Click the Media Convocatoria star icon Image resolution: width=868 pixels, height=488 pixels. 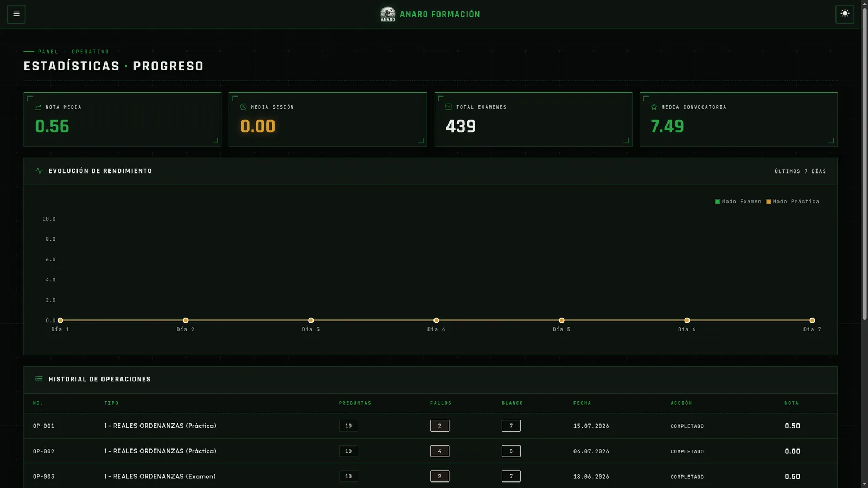(654, 107)
